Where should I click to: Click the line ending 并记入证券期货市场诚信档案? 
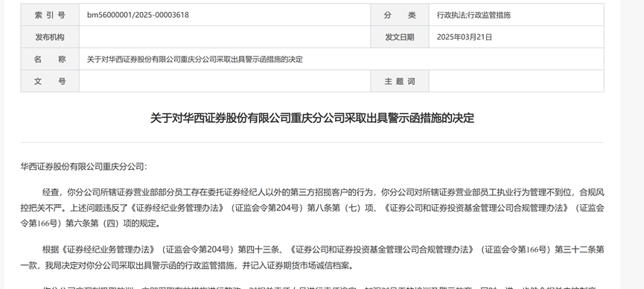(188, 266)
